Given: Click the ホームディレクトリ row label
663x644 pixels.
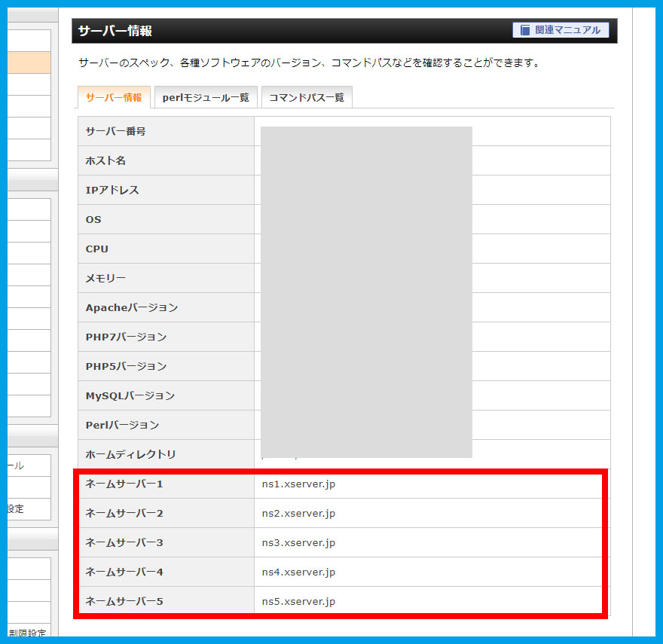Looking at the screenshot, I should [x=130, y=454].
